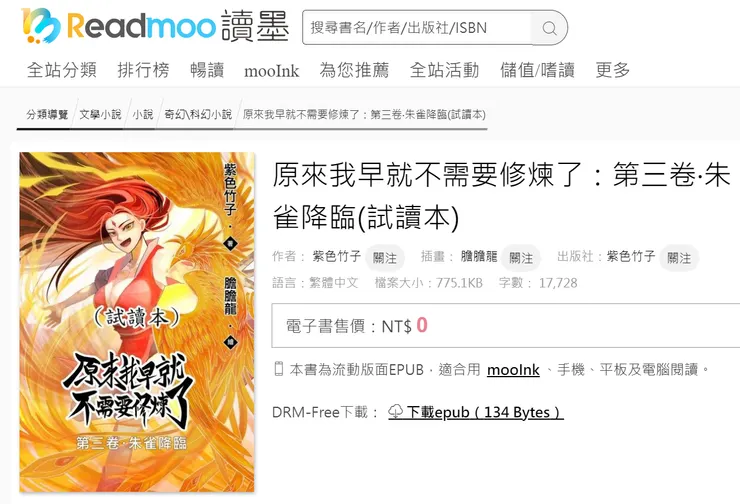The height and width of the screenshot is (504, 740).
Task: Open the 全站活動 menu
Action: tap(444, 70)
